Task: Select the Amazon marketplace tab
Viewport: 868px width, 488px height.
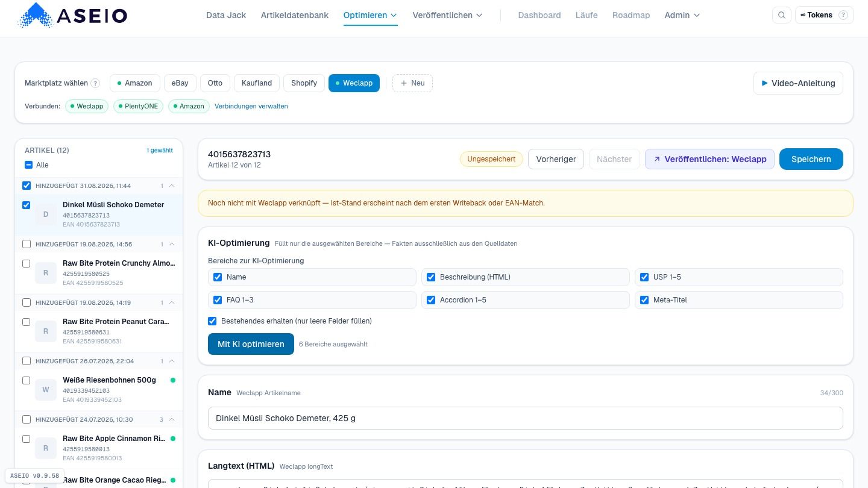Action: point(135,83)
